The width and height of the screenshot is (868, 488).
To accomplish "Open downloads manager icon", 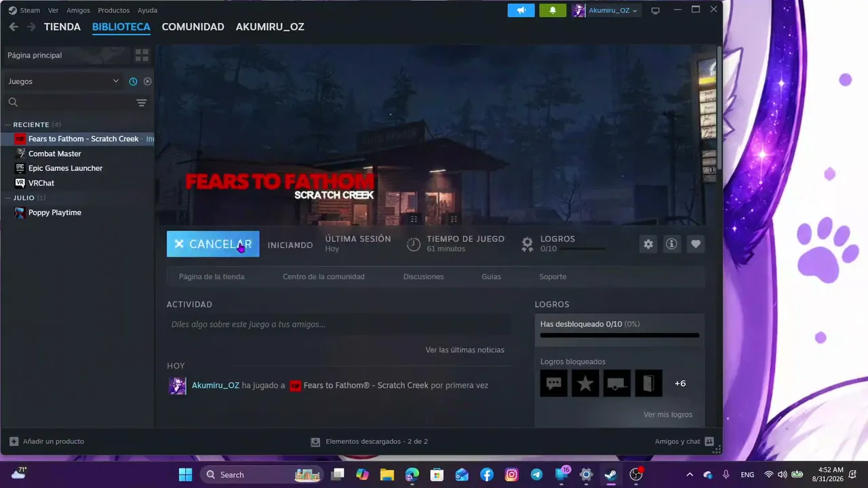I will 315,442.
